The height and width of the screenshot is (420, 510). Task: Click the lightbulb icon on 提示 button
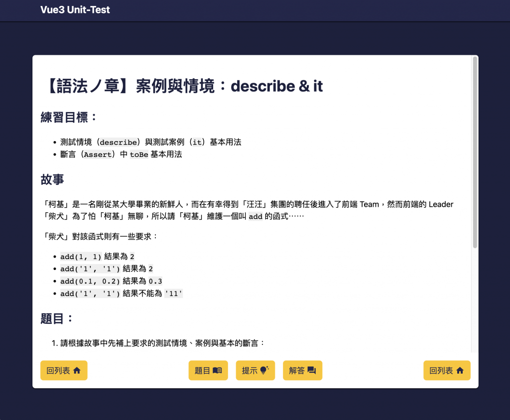(x=264, y=370)
